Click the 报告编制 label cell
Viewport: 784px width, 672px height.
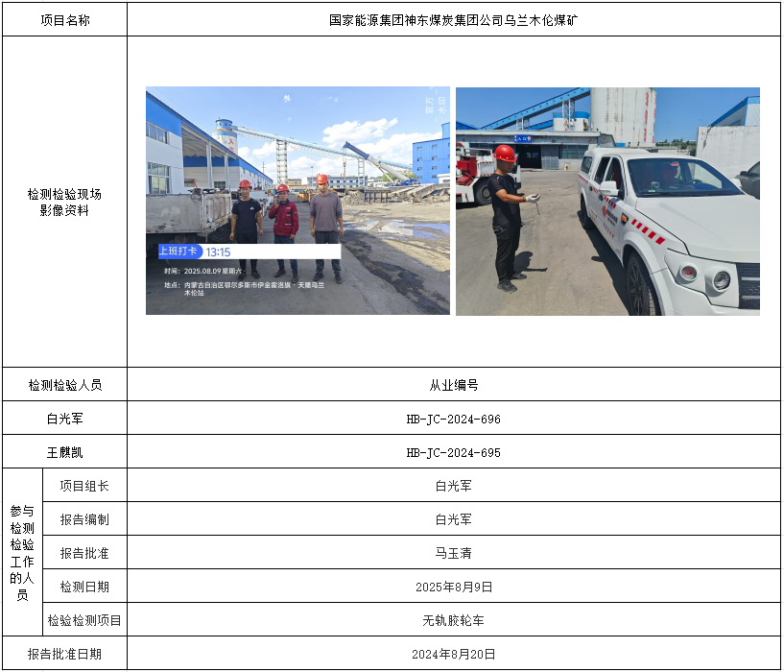[x=84, y=519]
